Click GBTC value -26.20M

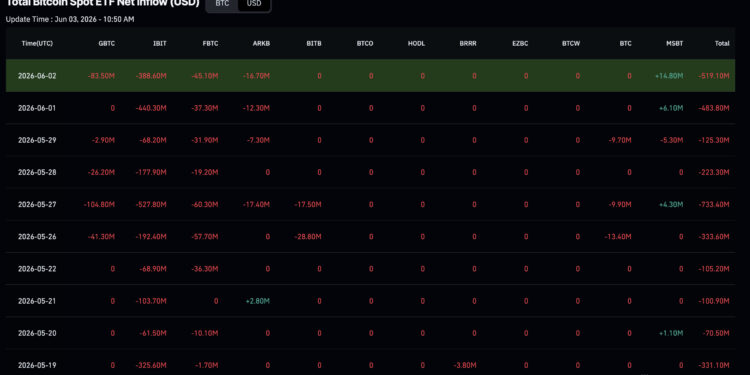click(x=101, y=172)
